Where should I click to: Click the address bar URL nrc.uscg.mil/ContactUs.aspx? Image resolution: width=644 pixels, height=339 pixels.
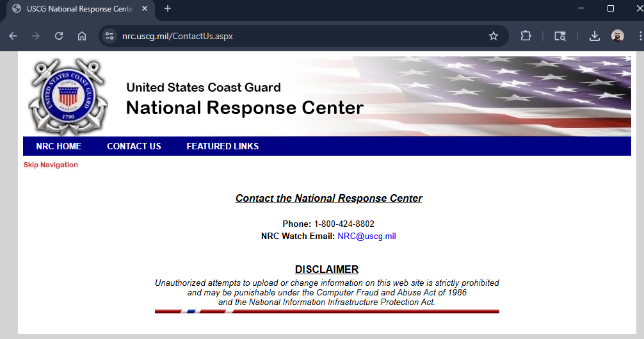click(x=177, y=36)
